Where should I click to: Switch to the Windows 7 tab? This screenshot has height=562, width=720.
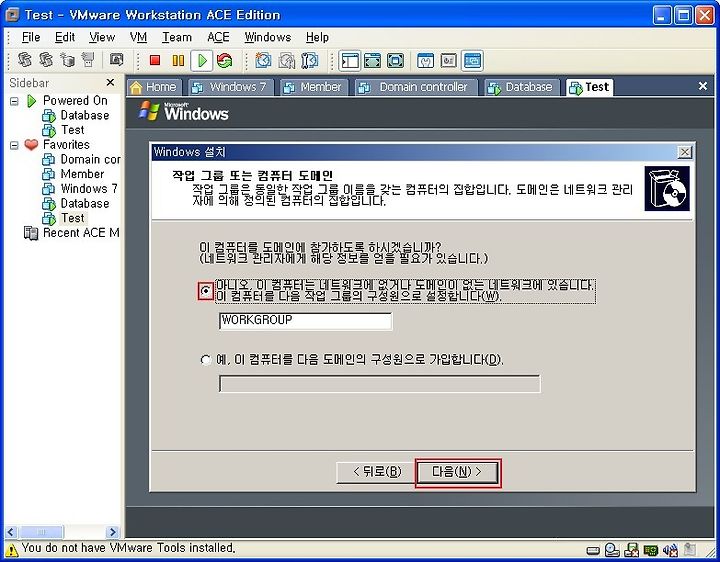click(x=229, y=87)
